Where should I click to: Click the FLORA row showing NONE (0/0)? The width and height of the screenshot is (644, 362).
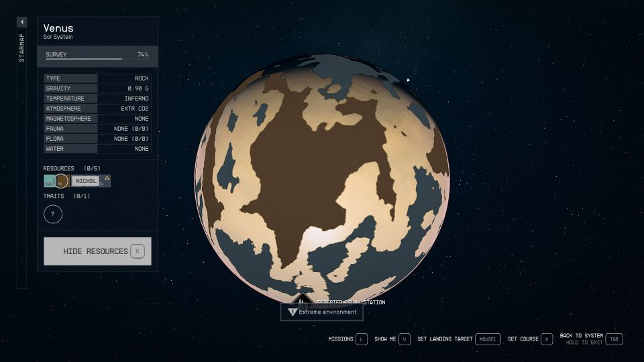coord(97,139)
